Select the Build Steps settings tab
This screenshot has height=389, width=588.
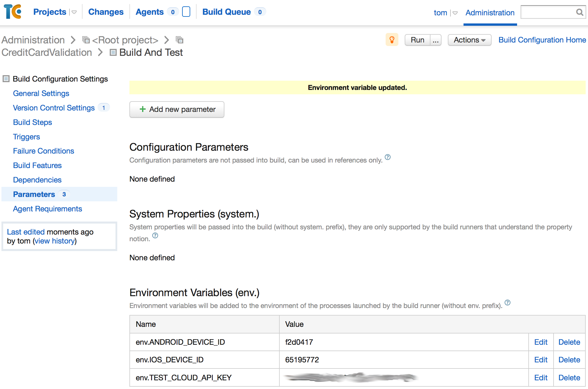coord(33,122)
